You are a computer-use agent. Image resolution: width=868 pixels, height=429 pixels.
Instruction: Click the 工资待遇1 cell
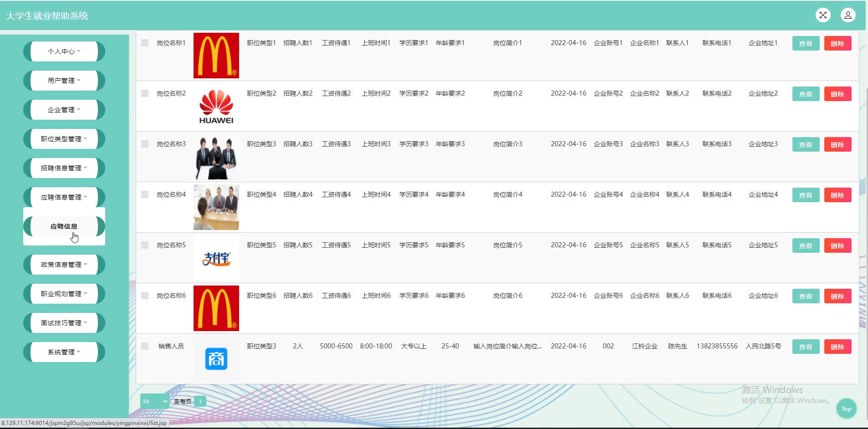pos(336,43)
